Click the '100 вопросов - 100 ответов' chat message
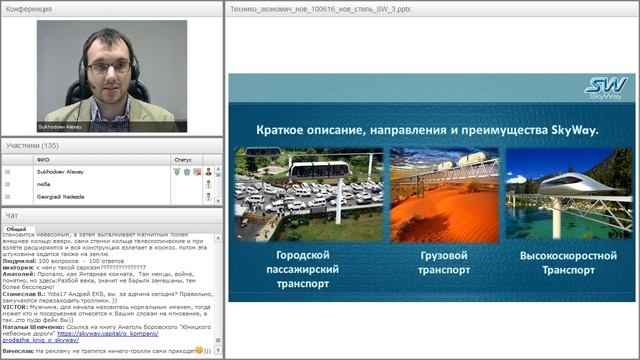Screen dimensions: 640x360 [81, 261]
